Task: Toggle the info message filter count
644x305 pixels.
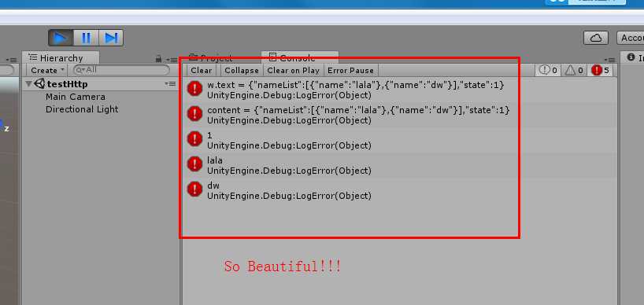Action: pos(548,71)
